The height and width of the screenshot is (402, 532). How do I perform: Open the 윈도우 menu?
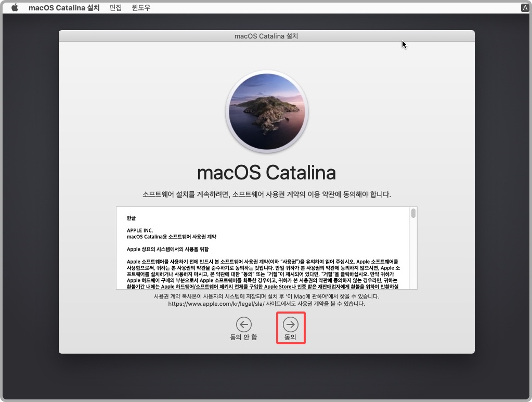(140, 7)
